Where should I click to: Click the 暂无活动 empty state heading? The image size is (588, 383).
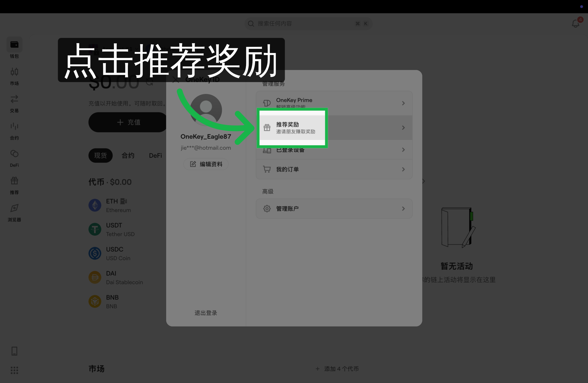coord(457,266)
